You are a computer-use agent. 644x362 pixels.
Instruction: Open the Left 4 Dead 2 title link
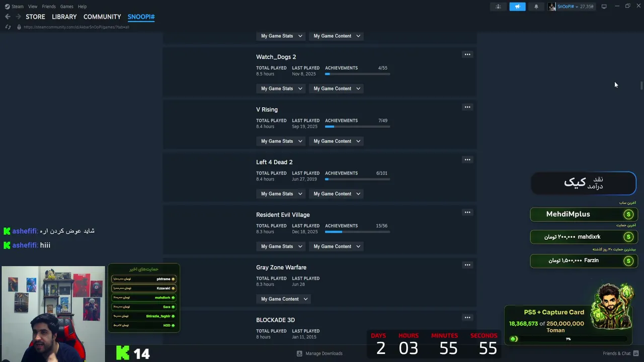(x=274, y=162)
